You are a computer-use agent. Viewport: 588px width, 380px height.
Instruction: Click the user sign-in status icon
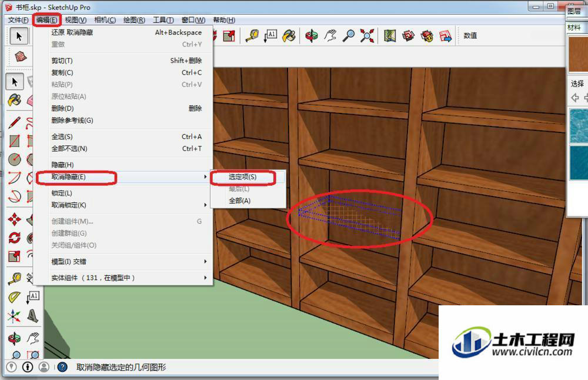(x=44, y=367)
